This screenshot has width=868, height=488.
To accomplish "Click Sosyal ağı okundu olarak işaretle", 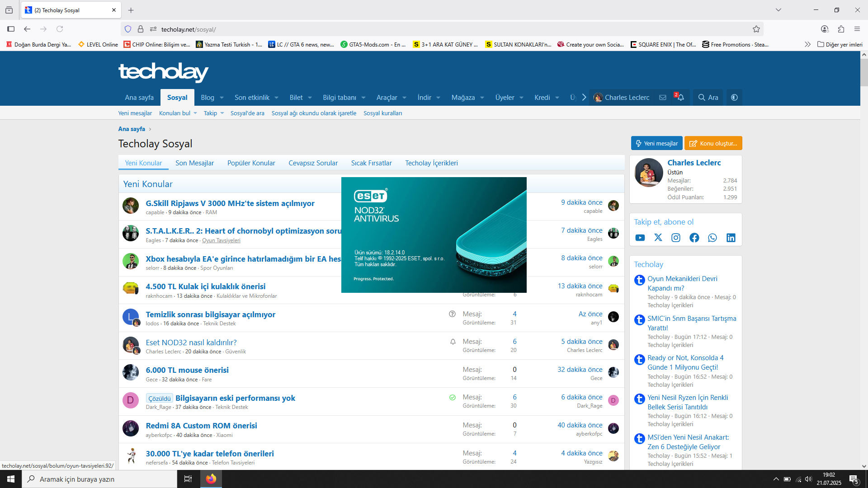I will click(x=314, y=113).
